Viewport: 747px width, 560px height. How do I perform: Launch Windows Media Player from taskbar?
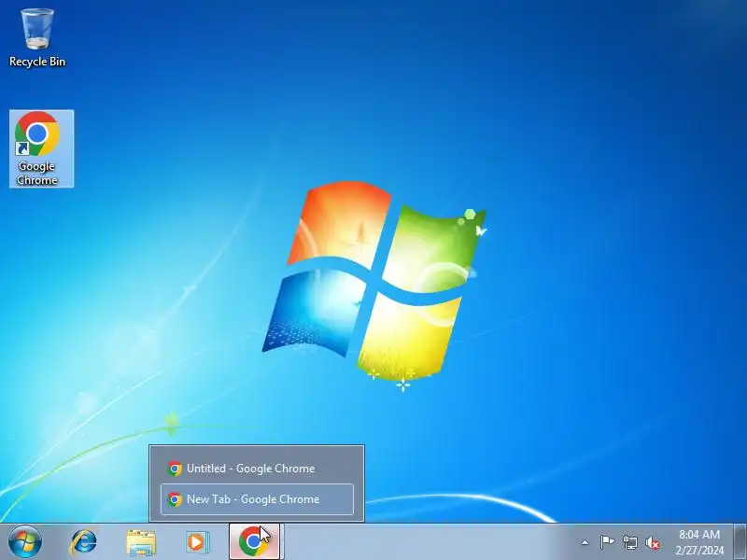(x=197, y=542)
